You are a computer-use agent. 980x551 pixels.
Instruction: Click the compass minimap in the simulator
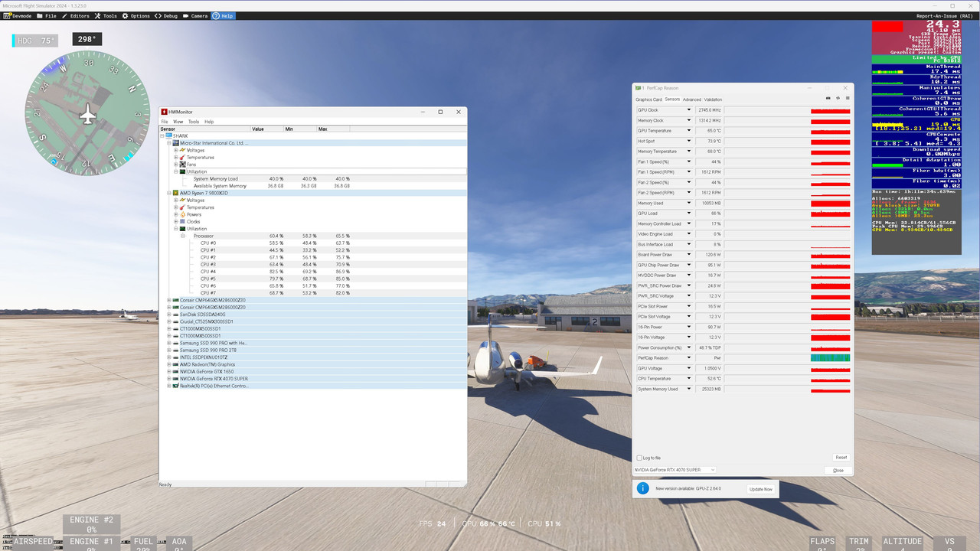[87, 113]
